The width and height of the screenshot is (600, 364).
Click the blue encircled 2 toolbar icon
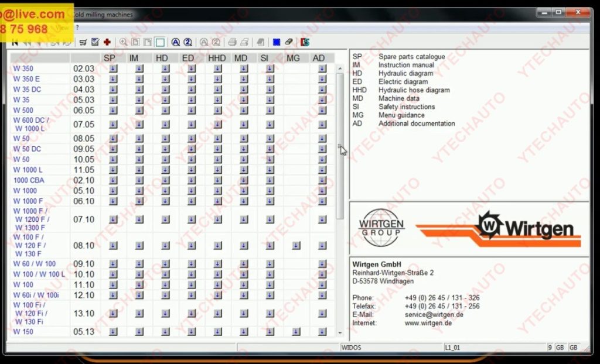point(187,42)
